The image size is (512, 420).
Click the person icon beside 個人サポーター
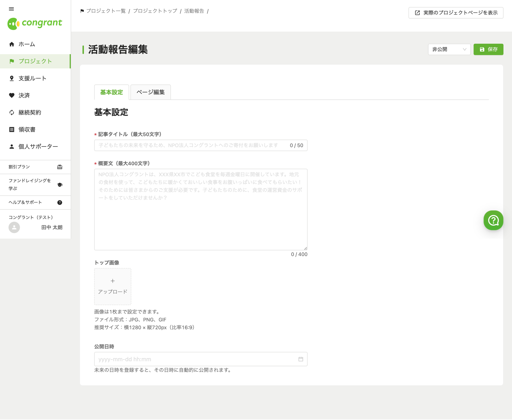(11, 147)
